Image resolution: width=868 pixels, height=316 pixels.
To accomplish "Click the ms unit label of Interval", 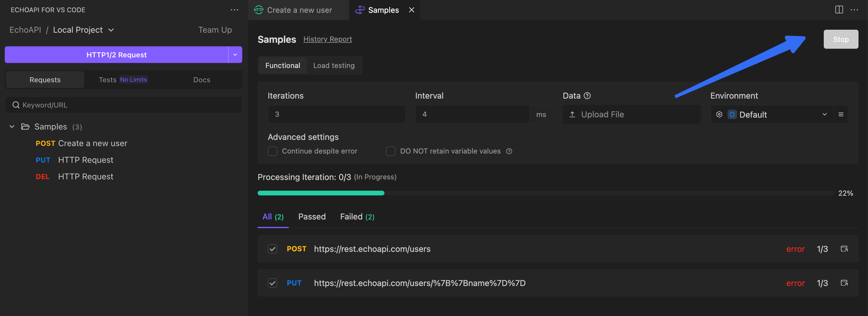I will pyautogui.click(x=541, y=114).
